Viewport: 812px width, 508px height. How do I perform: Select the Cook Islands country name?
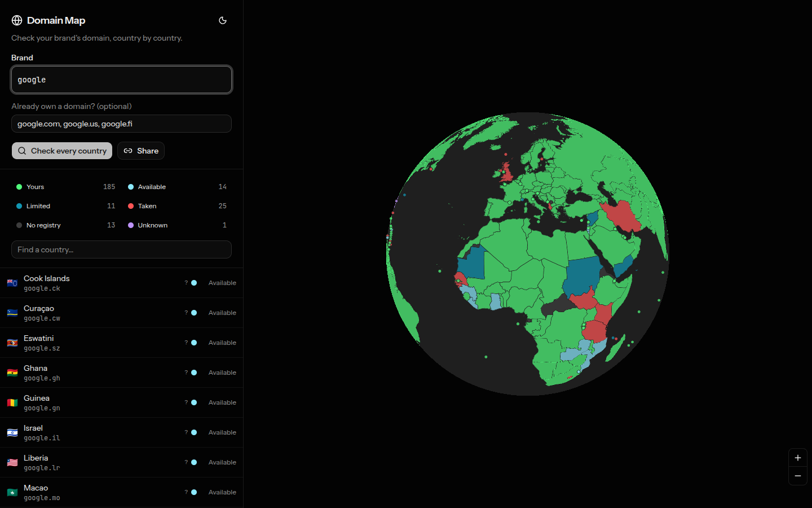[47, 278]
